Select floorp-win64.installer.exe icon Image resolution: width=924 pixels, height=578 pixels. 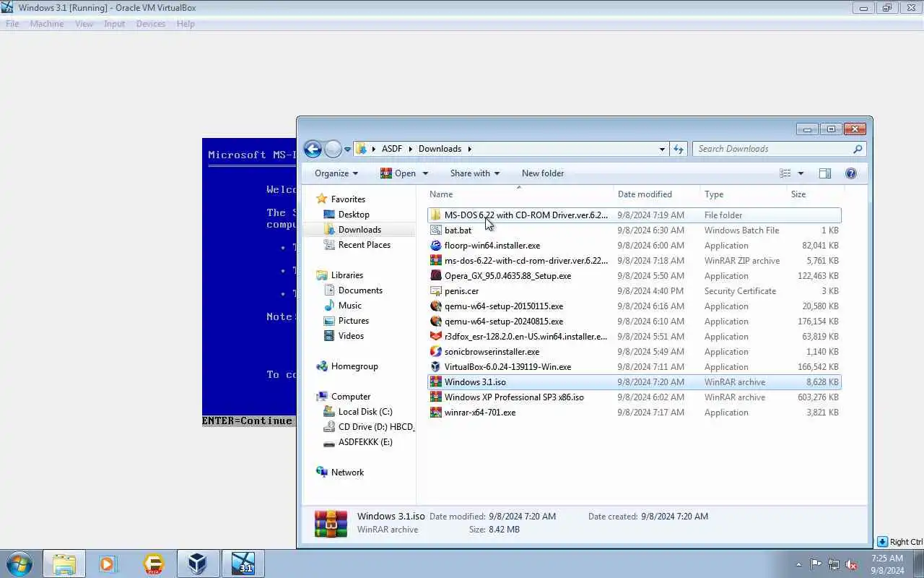436,246
